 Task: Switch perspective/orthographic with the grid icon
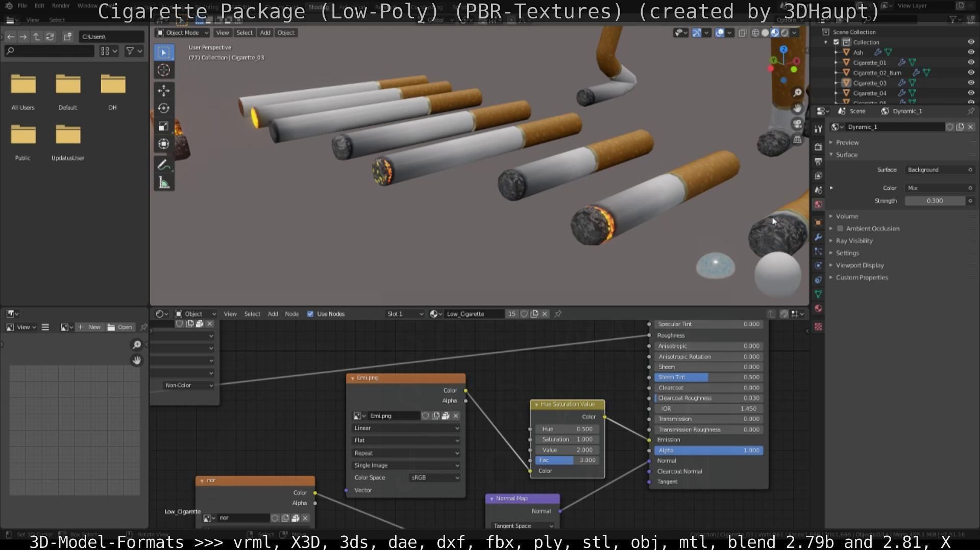coord(797,139)
